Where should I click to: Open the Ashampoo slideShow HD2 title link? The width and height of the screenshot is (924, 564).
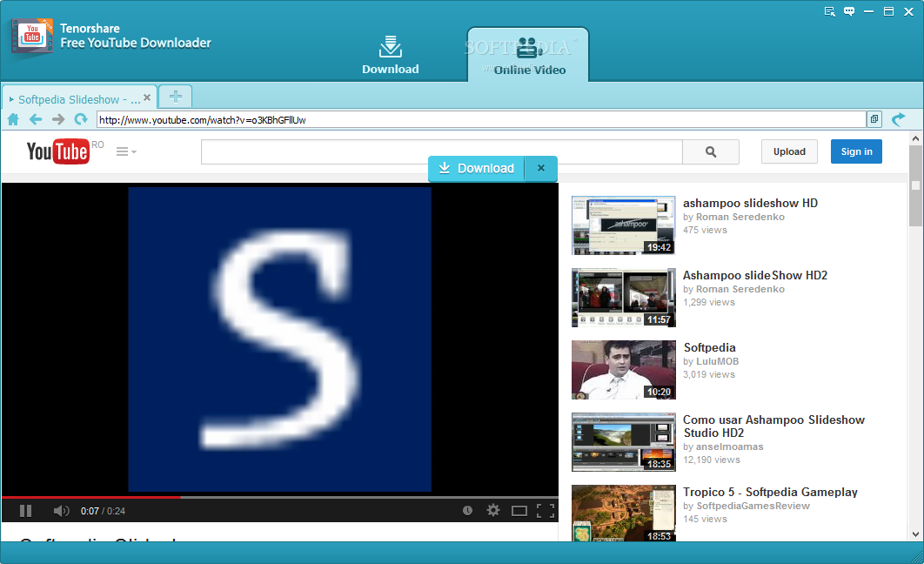tap(755, 275)
